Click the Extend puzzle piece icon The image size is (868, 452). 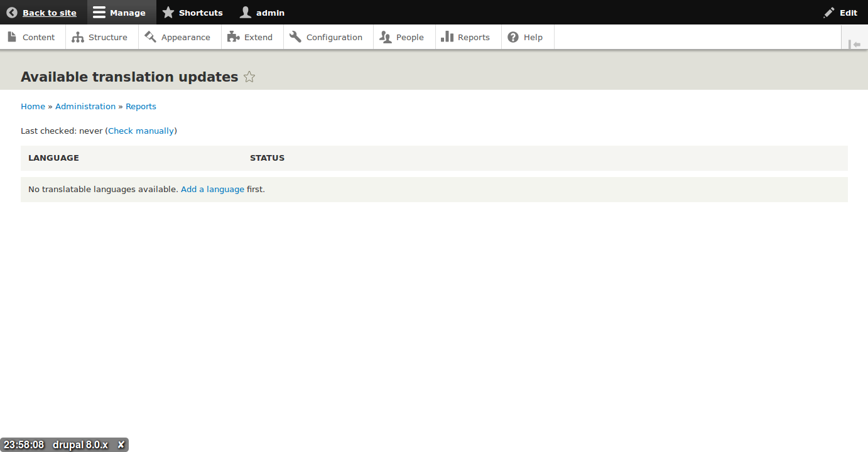coord(234,37)
